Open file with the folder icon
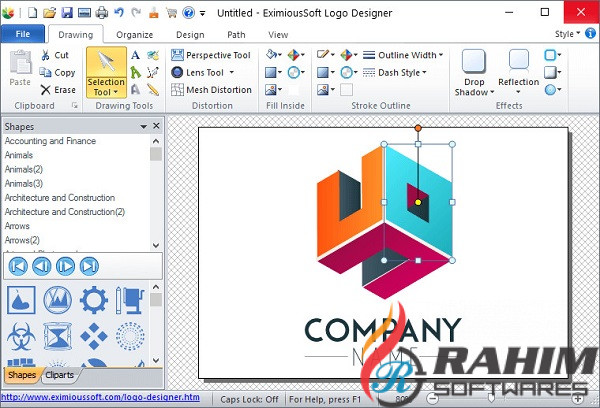The image size is (600, 408). 49,13
